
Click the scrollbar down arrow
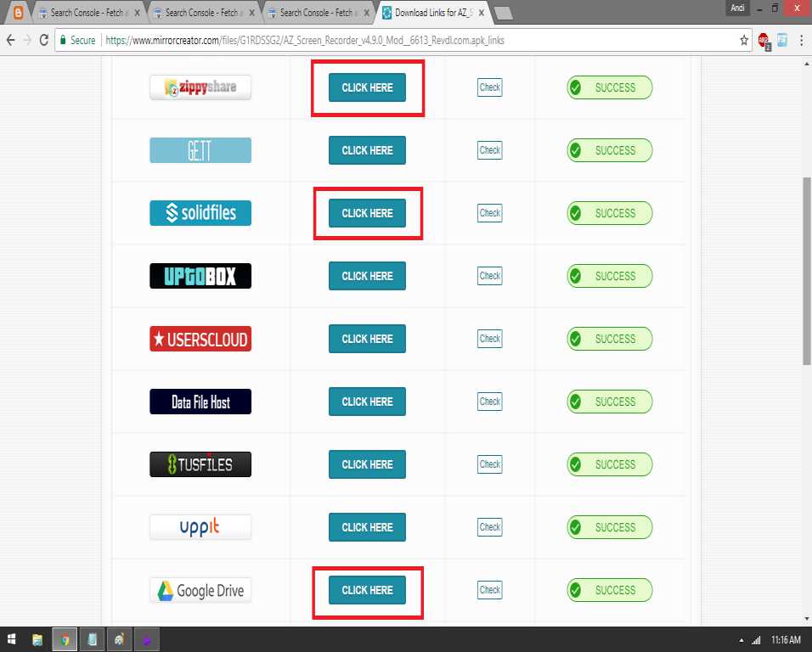(807, 619)
